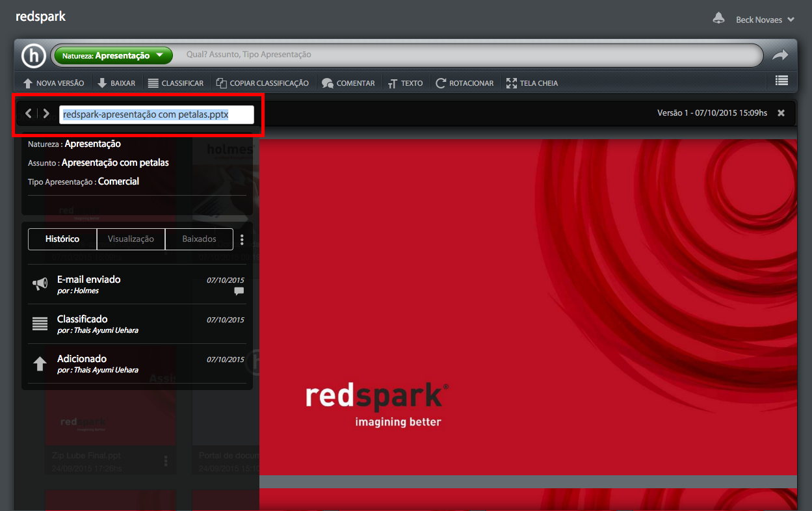
Task: Open the 'Adicionado' history entry
Action: tap(138, 363)
